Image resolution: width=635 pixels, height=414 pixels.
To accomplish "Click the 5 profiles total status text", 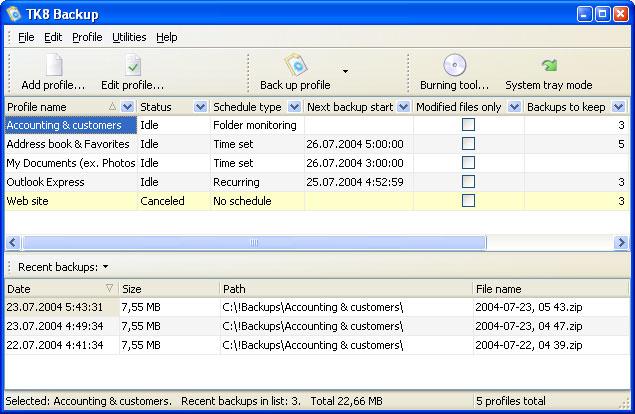I will pyautogui.click(x=511, y=401).
